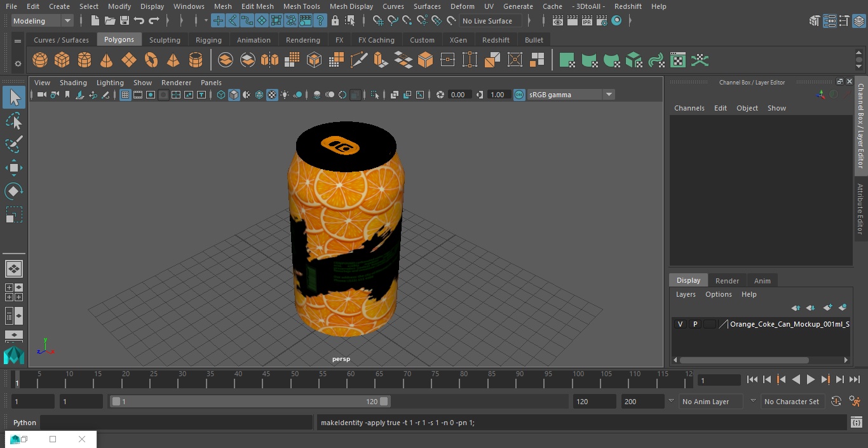Image resolution: width=868 pixels, height=448 pixels.
Task: Toggle the sRGB view transform button
Action: click(519, 95)
